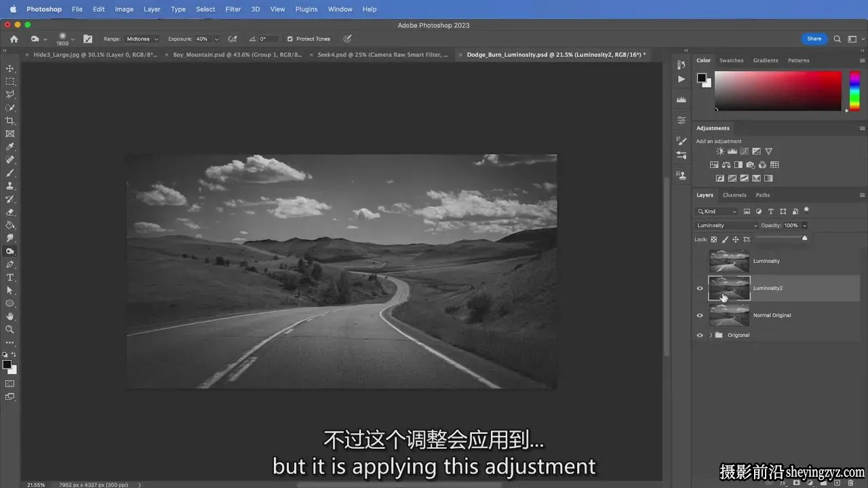Select the Brush tool

pos(10,173)
